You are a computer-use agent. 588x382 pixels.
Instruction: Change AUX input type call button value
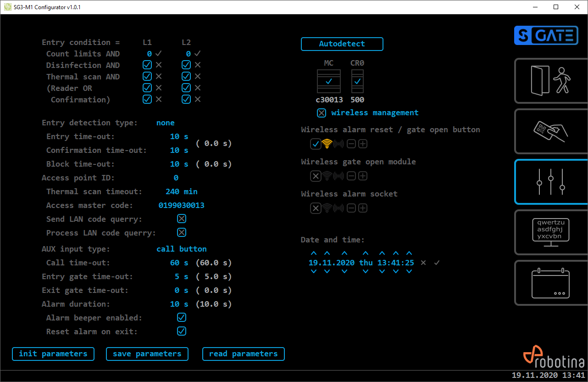point(181,249)
